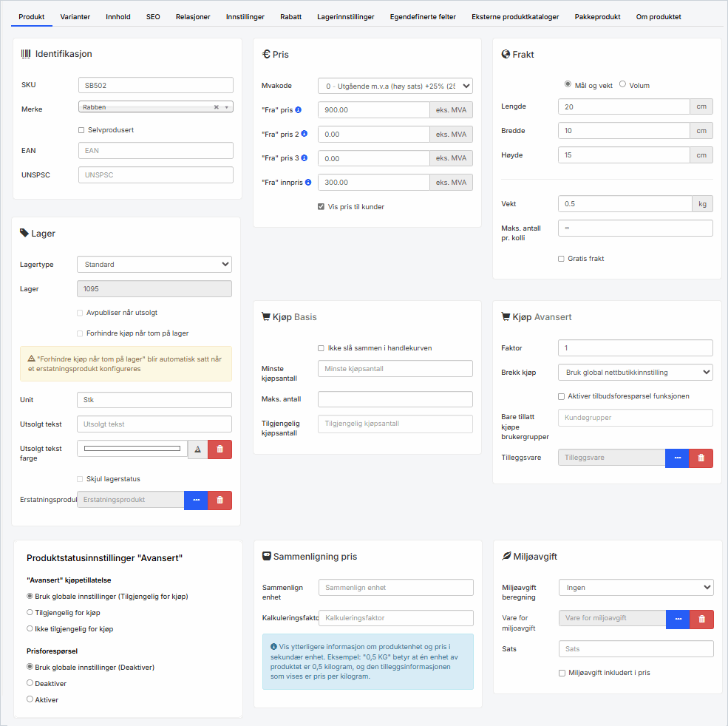
Task: Click the color fill icon for Utsolgt tekst
Action: (197, 449)
